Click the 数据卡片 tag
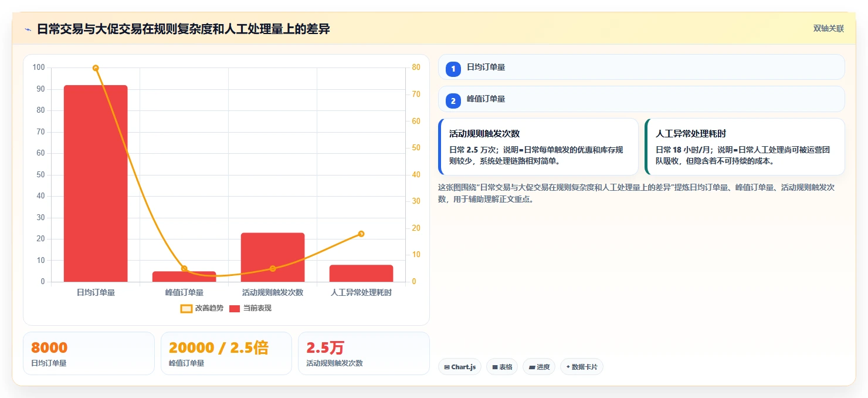 [x=581, y=367]
